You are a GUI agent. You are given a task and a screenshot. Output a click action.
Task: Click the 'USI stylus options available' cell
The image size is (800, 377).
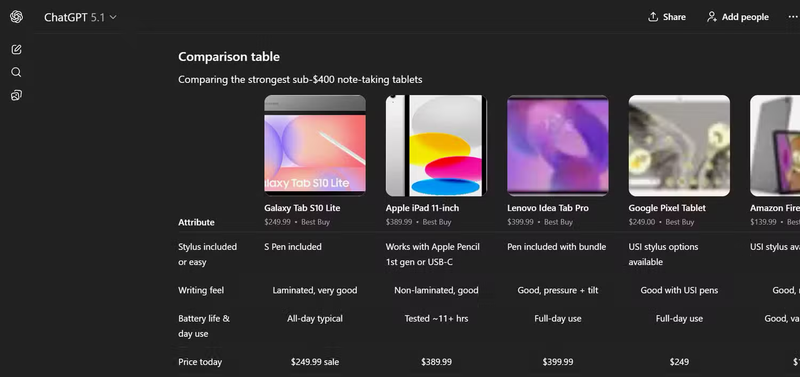click(x=663, y=255)
